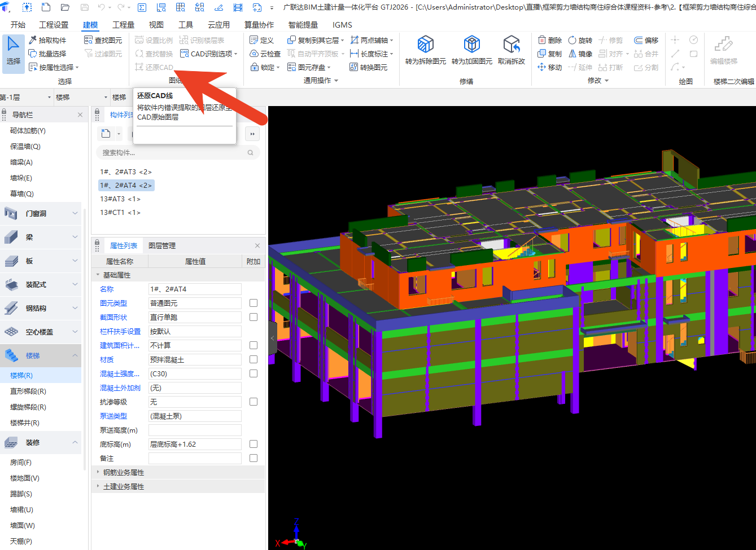The image size is (756, 550).
Task: Select component 13#CT1 <1>
Action: pyautogui.click(x=120, y=212)
